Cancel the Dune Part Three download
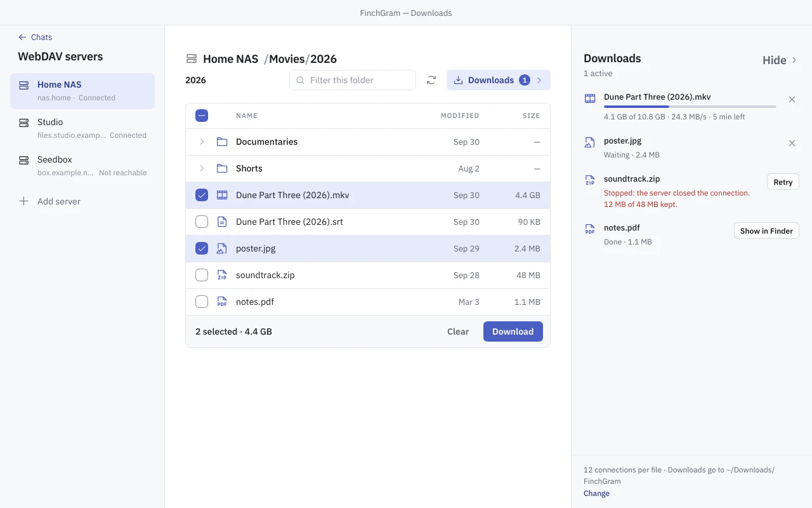The height and width of the screenshot is (508, 812). [792, 100]
